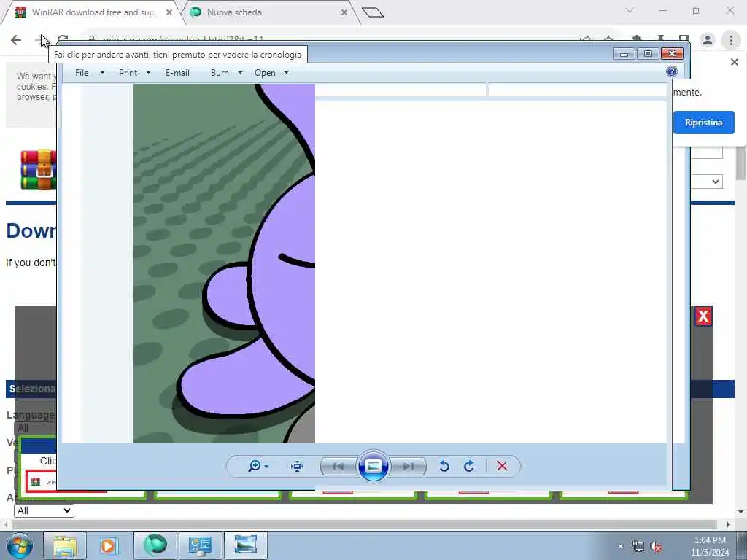Open the browser extensions puzzle icon
This screenshot has height=560, width=747.
click(637, 39)
